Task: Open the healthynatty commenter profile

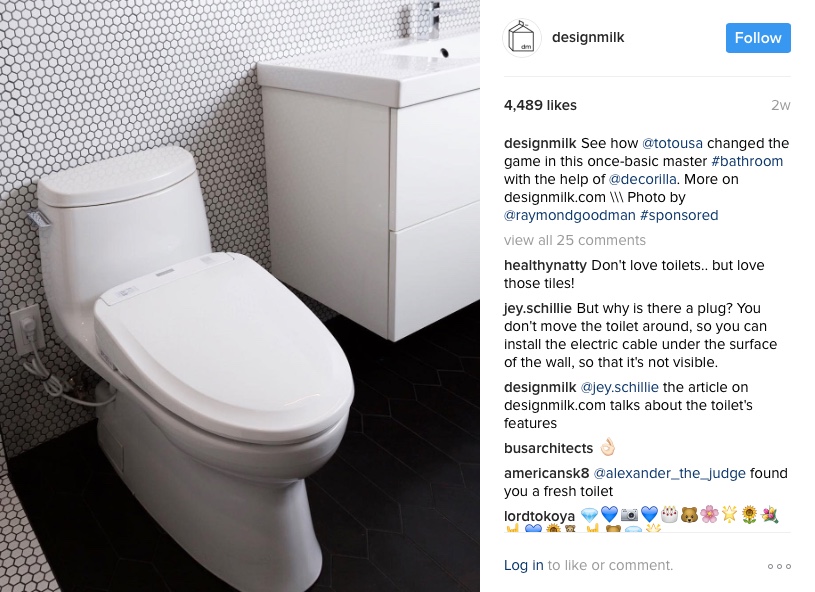Action: [x=545, y=265]
